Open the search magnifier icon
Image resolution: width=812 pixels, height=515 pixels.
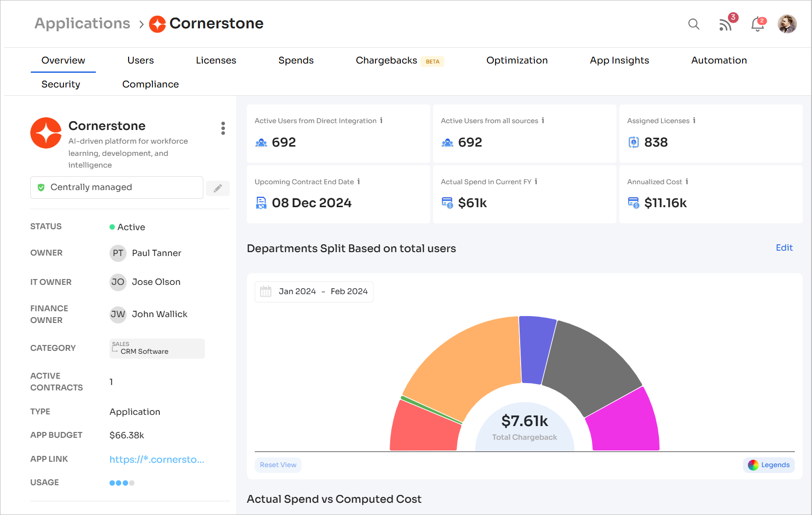(x=694, y=24)
